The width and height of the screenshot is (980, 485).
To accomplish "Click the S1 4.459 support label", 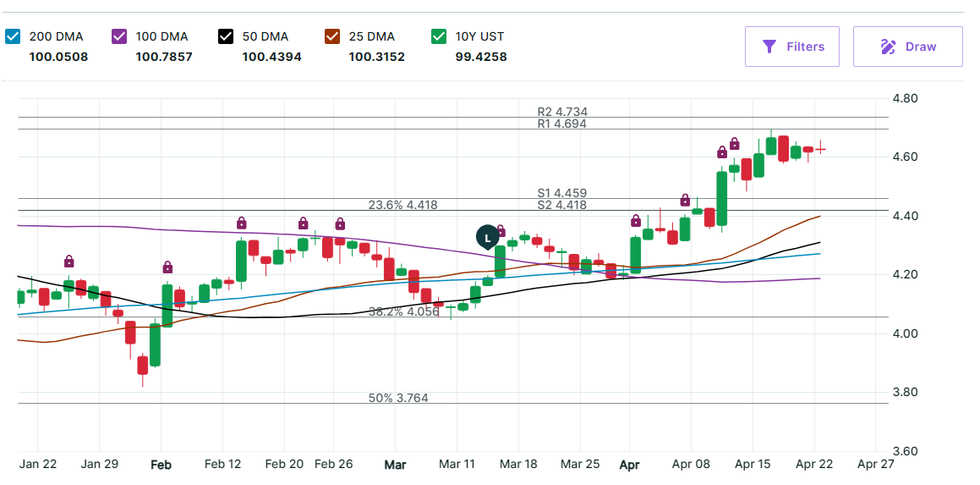I will tap(562, 193).
